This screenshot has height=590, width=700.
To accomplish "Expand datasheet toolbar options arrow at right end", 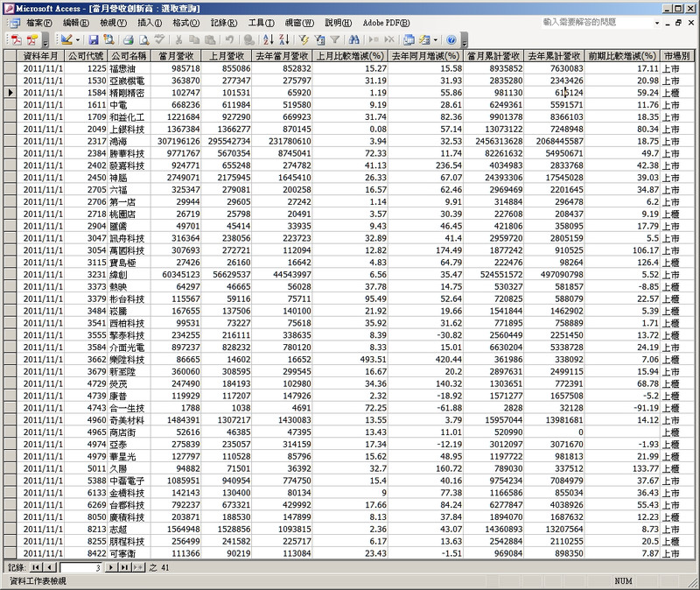I will [x=465, y=42].
